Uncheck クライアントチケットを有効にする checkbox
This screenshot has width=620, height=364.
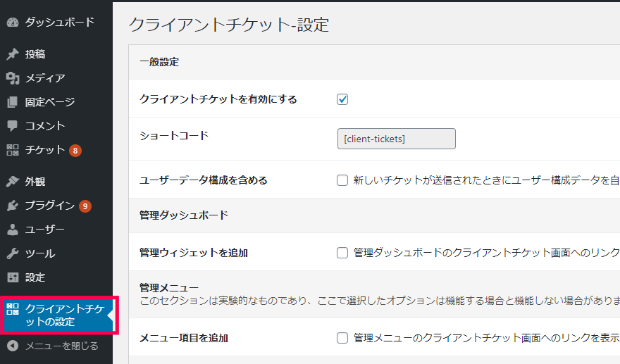click(x=342, y=99)
